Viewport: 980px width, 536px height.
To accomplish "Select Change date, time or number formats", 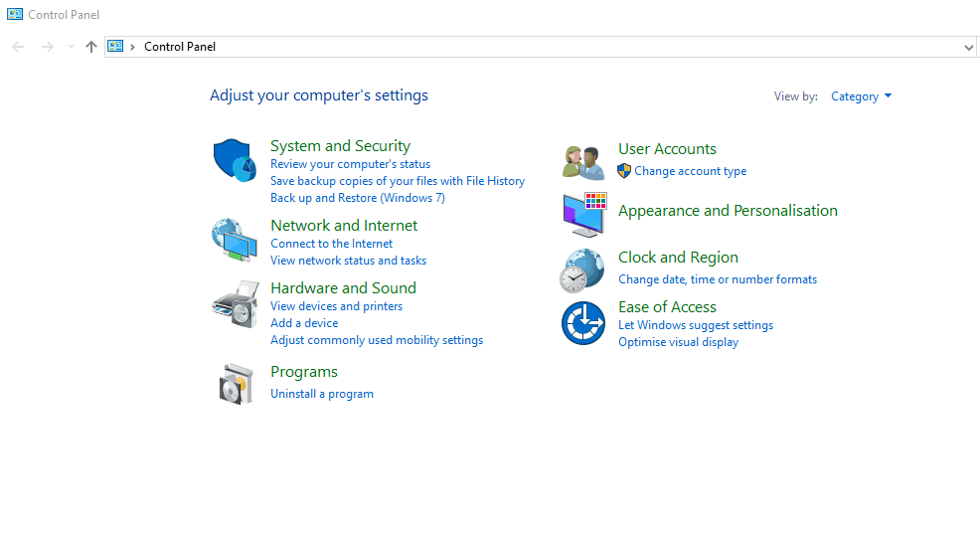I will (718, 279).
